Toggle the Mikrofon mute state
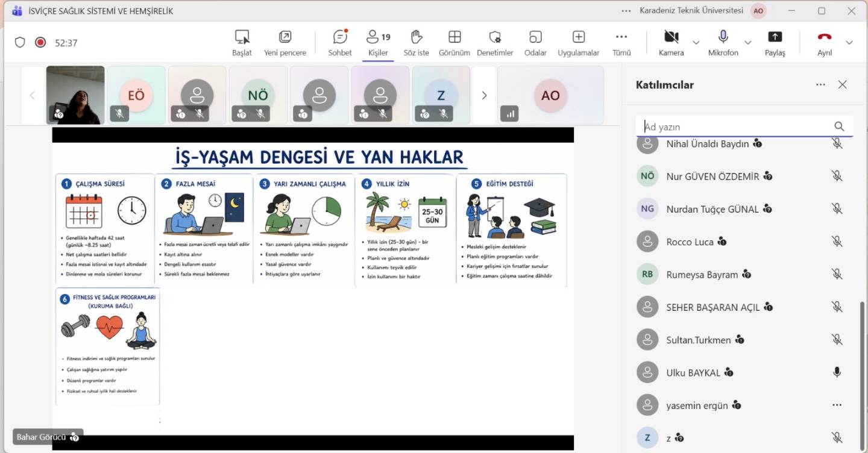The width and height of the screenshot is (868, 453). tap(723, 37)
